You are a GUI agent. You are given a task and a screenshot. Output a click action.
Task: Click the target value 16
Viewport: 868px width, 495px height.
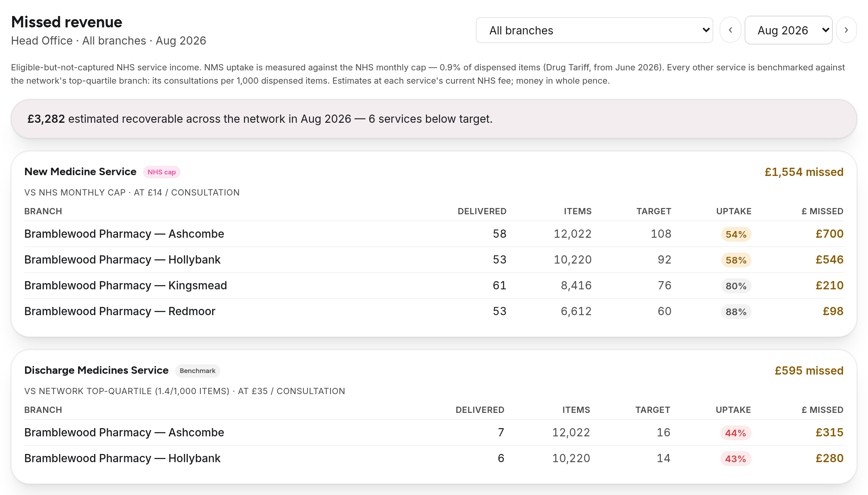coord(663,432)
